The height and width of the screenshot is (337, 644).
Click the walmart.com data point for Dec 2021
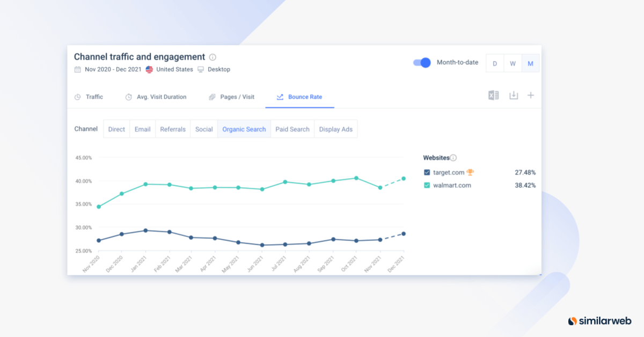click(403, 177)
